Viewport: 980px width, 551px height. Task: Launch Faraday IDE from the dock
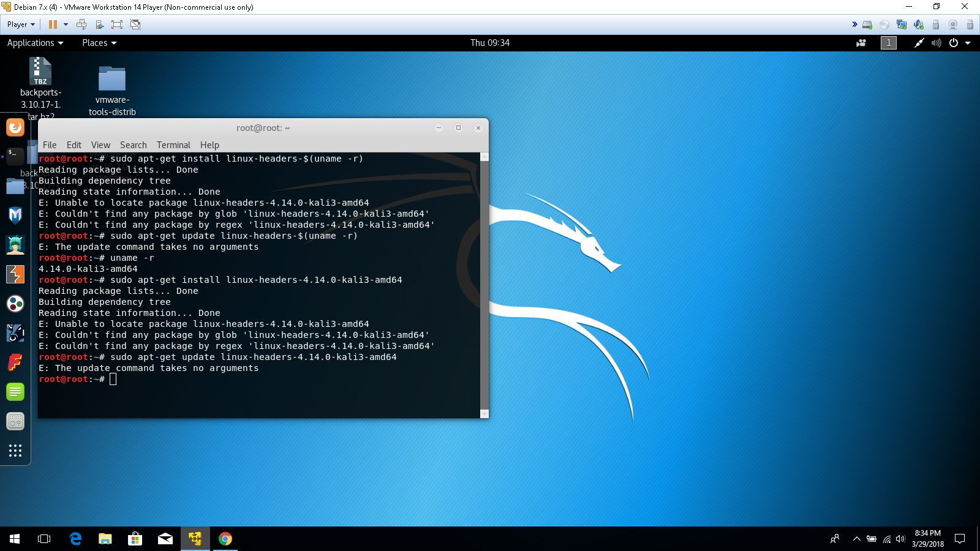point(15,362)
